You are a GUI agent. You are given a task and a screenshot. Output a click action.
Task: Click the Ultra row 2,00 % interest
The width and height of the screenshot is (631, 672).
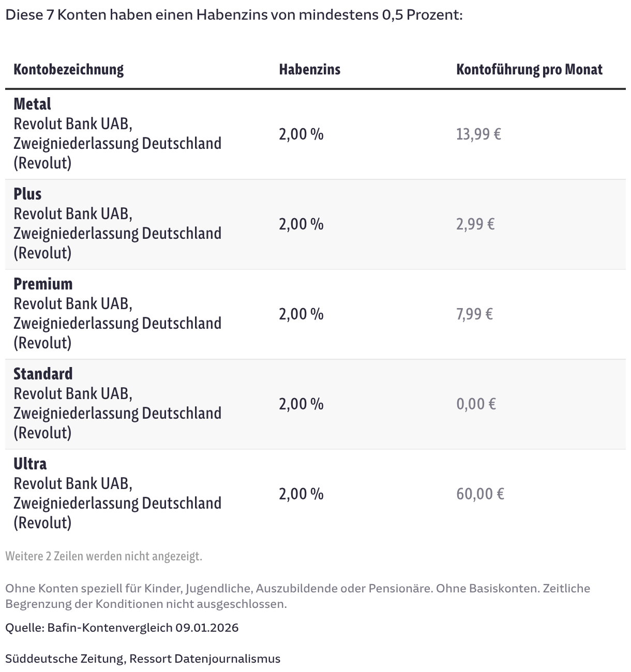click(301, 494)
